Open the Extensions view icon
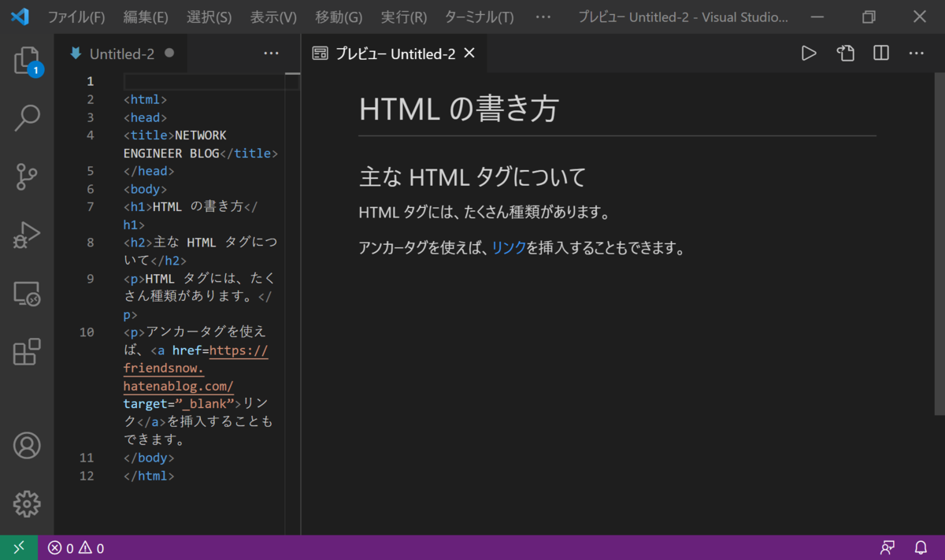The height and width of the screenshot is (560, 945). pos(27,352)
